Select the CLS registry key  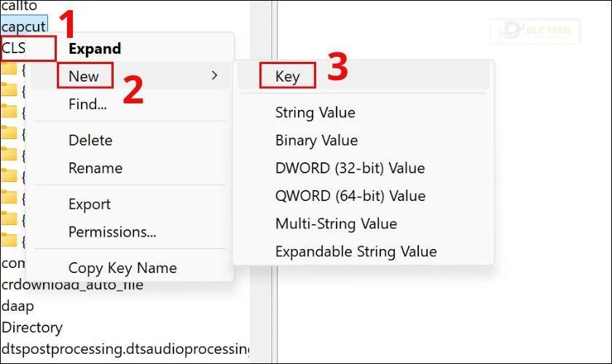(13, 48)
